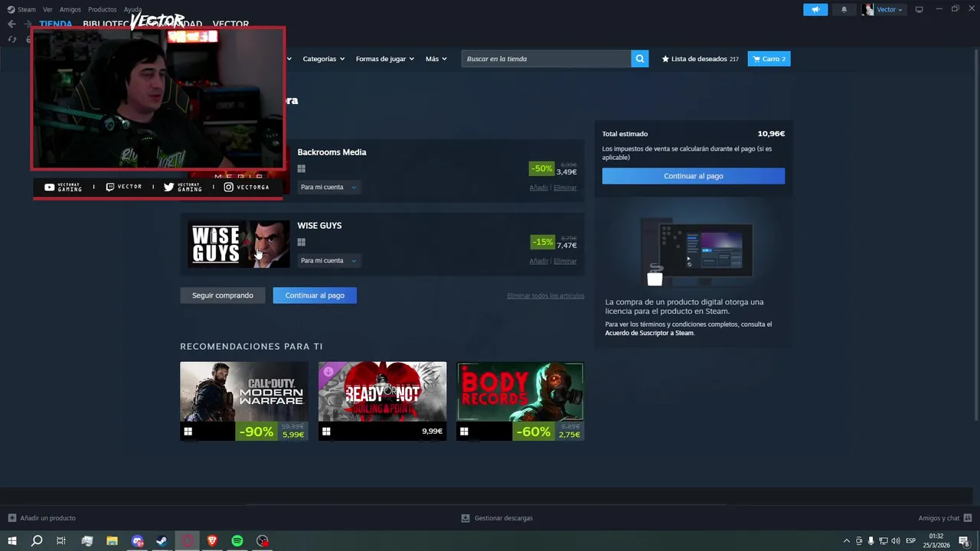Open the Ayuda menu
The width and height of the screenshot is (980, 551).
(x=132, y=9)
